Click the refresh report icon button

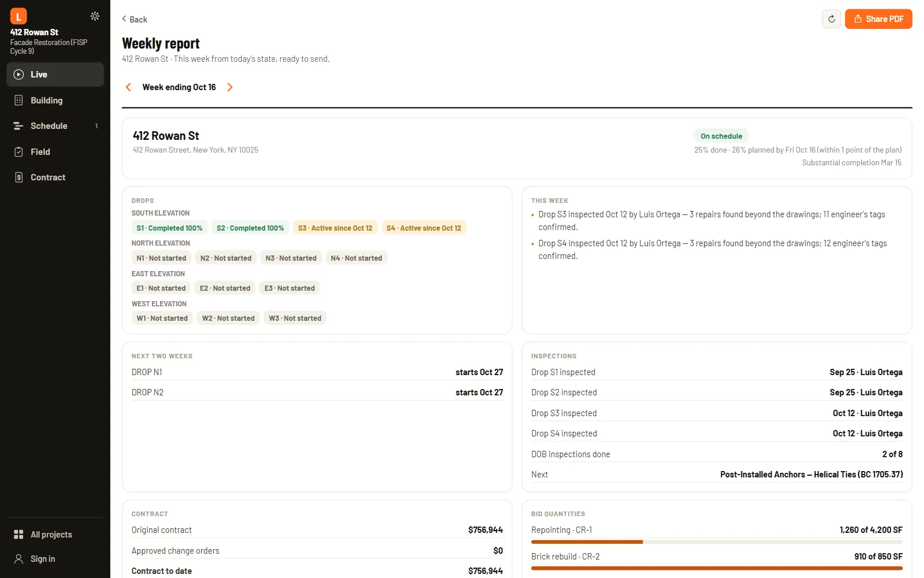coord(832,19)
